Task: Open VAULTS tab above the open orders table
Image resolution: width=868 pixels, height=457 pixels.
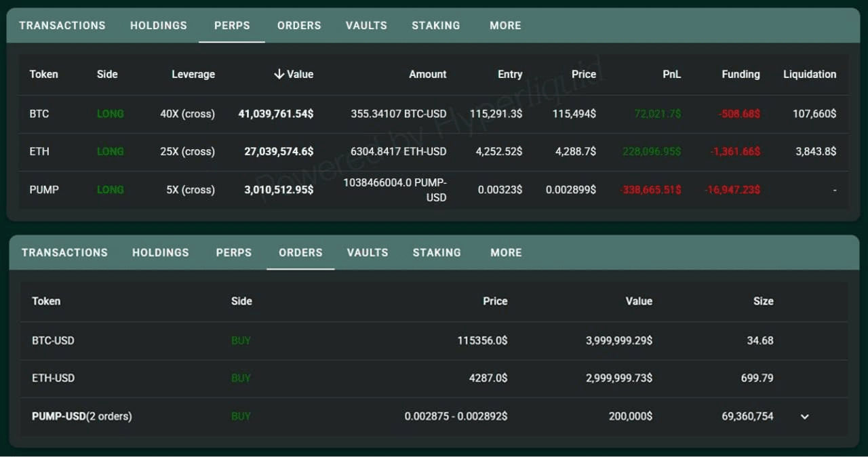Action: (368, 252)
